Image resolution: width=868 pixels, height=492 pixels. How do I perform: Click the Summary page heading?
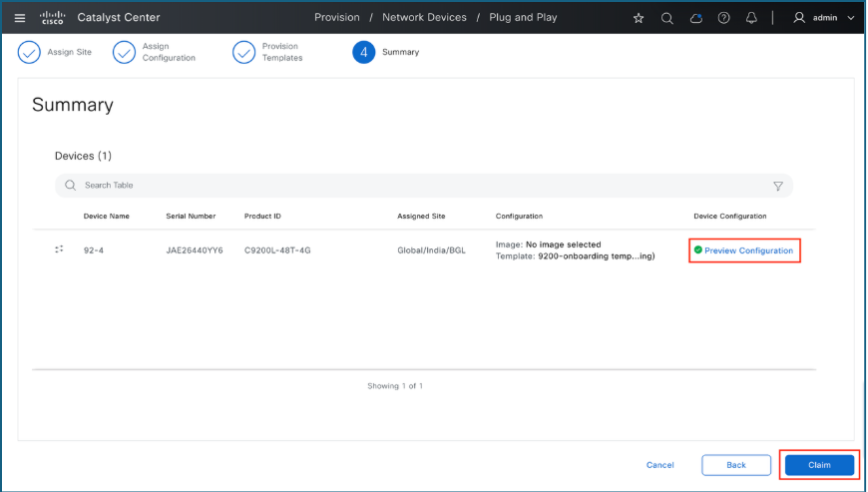pos(73,105)
